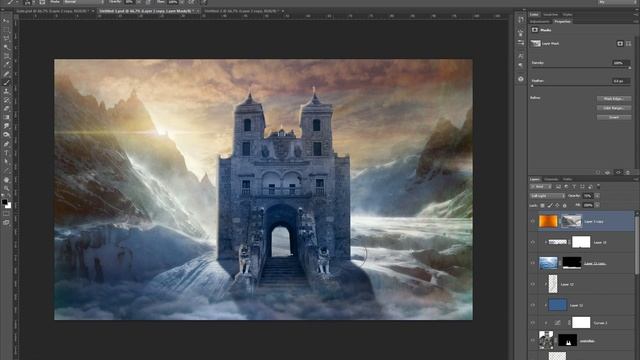Click Apply Mask icon in Properties footer
This screenshot has height=360, width=640.
tap(608, 173)
